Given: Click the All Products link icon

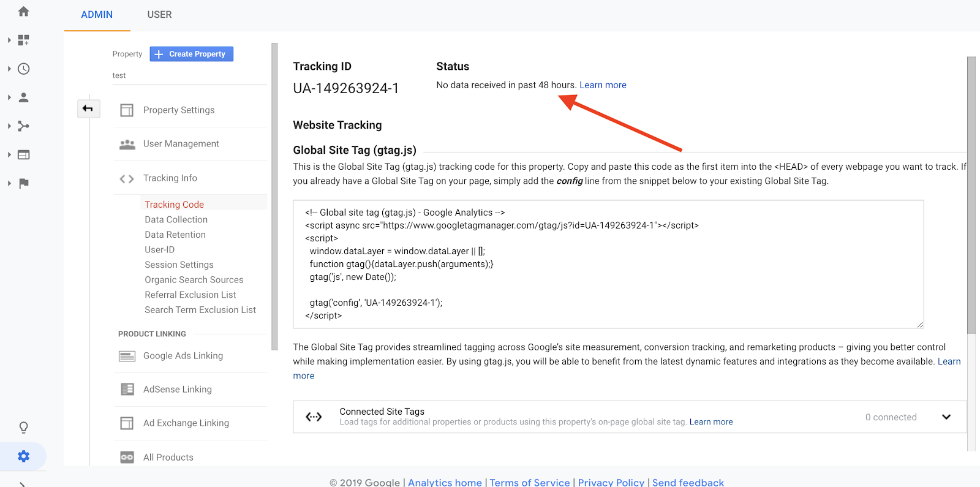Looking at the screenshot, I should click(x=127, y=457).
